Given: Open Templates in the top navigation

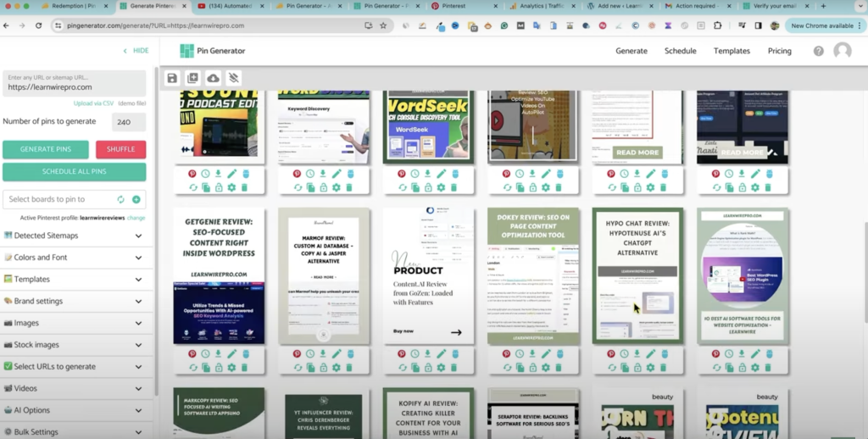Looking at the screenshot, I should [x=732, y=51].
